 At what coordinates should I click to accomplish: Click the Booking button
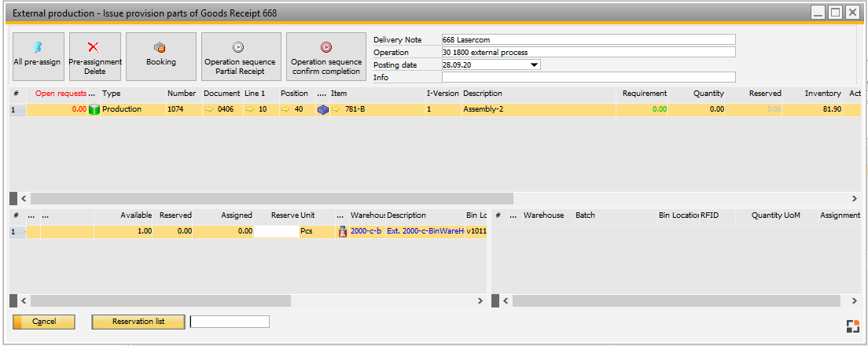click(x=161, y=56)
